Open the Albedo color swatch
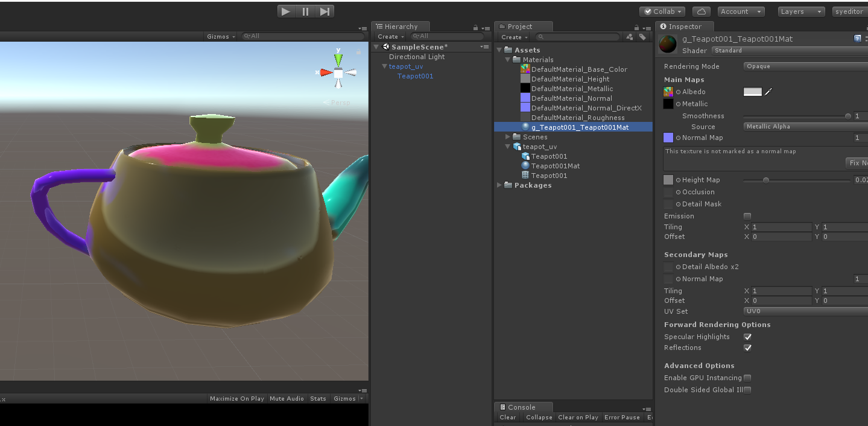This screenshot has height=426, width=868. click(x=752, y=91)
